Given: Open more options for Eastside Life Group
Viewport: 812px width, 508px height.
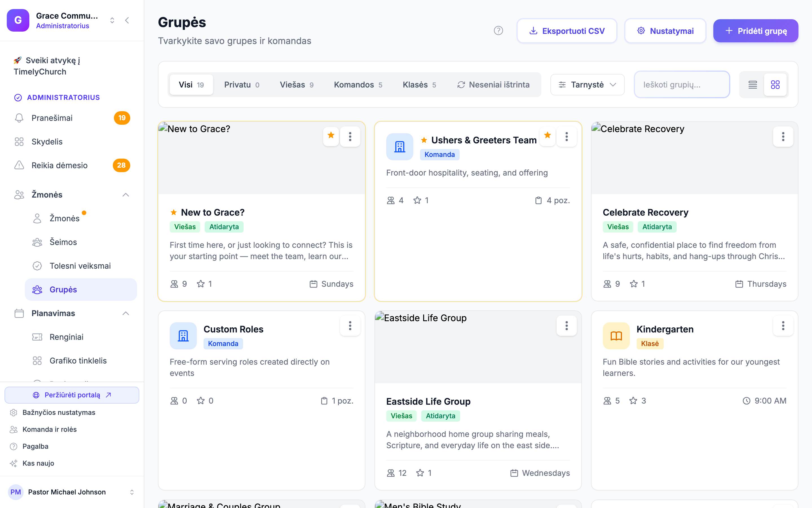Looking at the screenshot, I should coord(566,326).
